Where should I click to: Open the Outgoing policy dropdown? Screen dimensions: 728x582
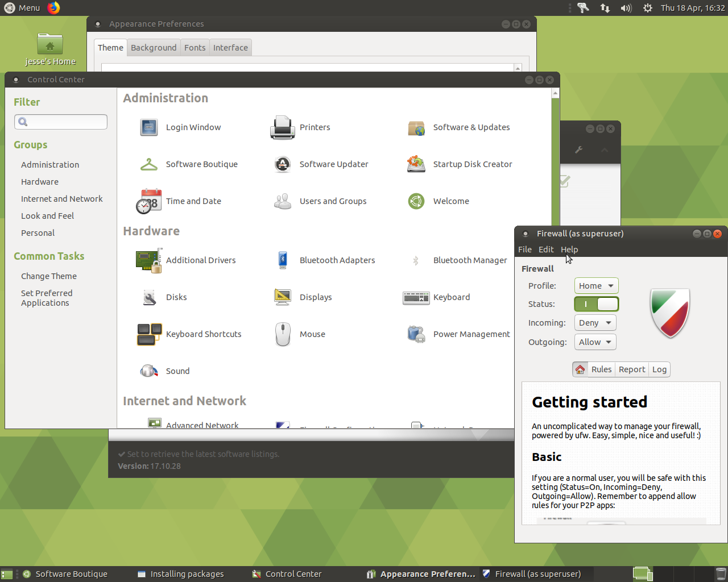[595, 342]
